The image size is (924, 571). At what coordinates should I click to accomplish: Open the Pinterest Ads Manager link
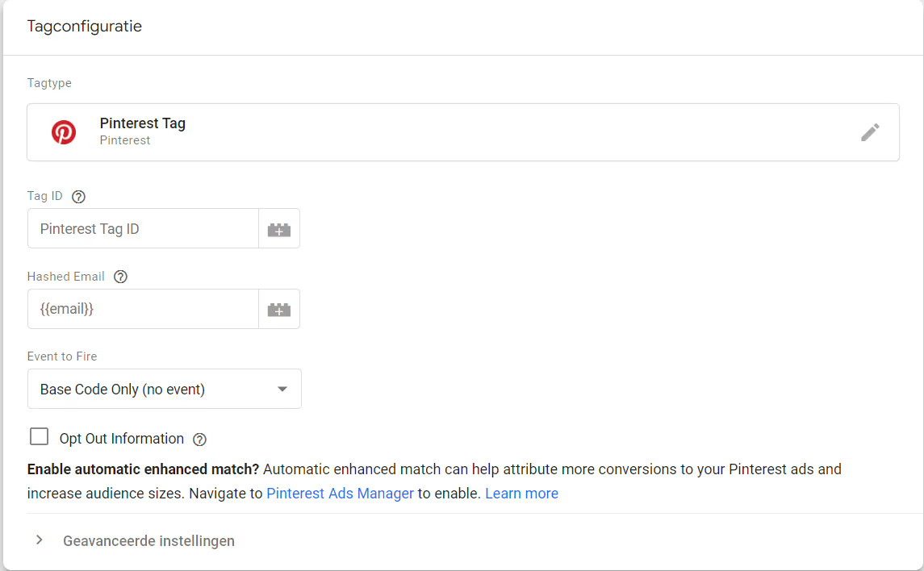tap(340, 494)
